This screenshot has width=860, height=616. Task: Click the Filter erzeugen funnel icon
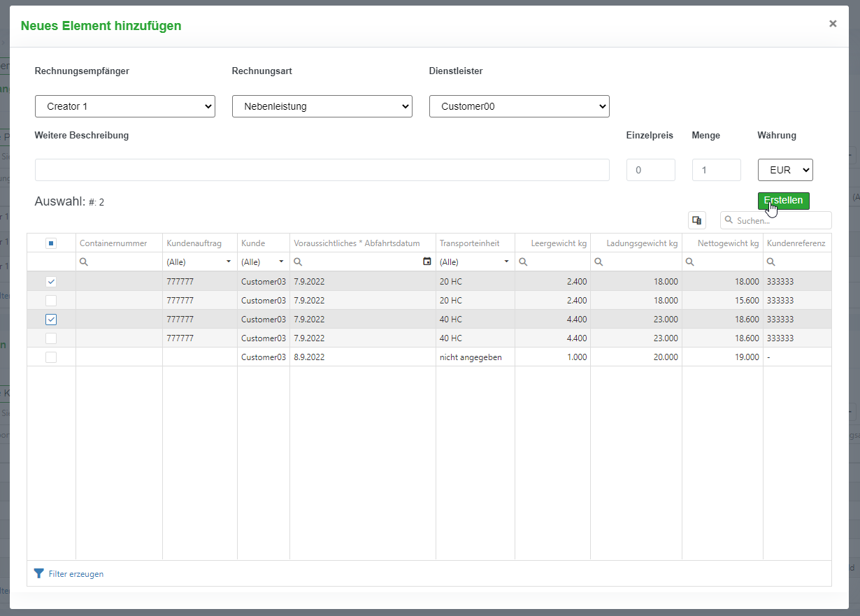39,573
